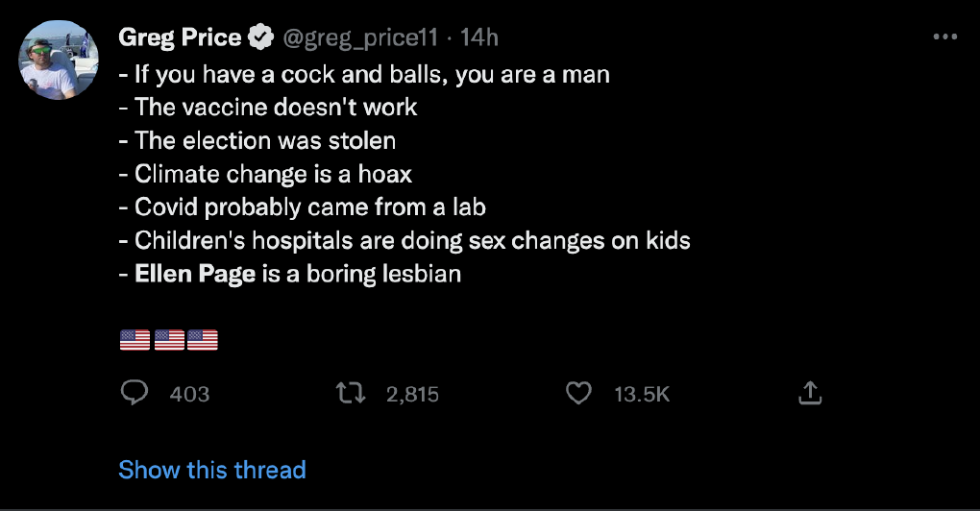This screenshot has width=980, height=511.
Task: Like the tweet with the heart icon
Action: 578,393
